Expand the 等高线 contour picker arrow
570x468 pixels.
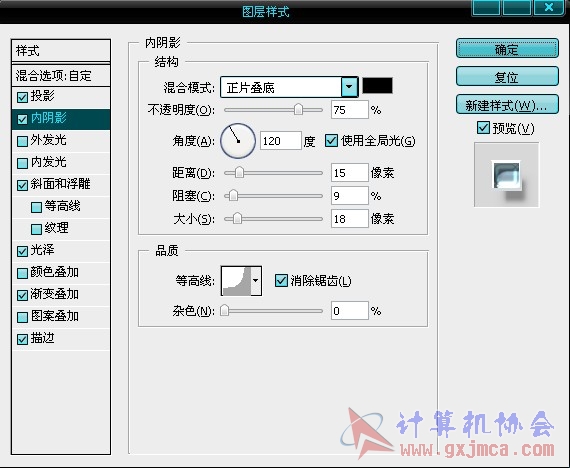[x=256, y=281]
